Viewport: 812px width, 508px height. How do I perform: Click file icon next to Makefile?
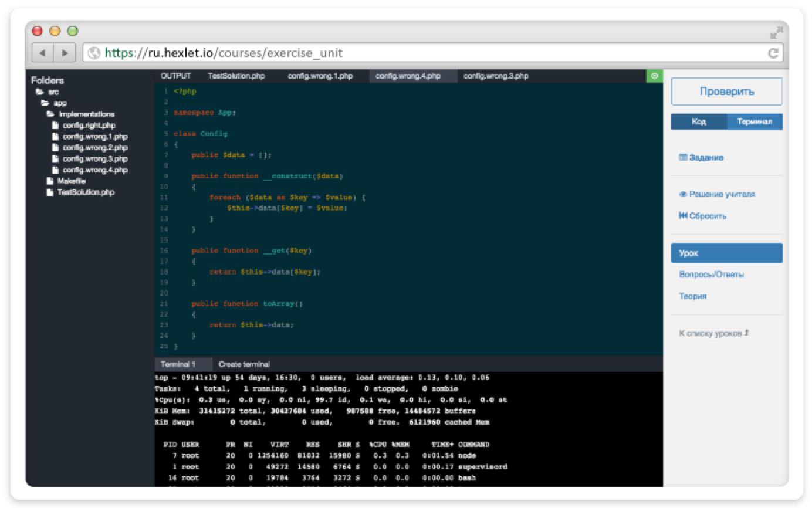(x=50, y=181)
